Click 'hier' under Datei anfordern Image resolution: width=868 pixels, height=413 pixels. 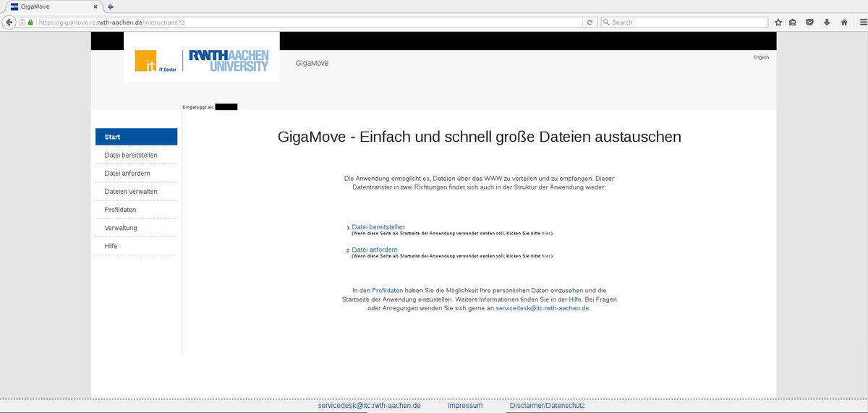(546, 256)
